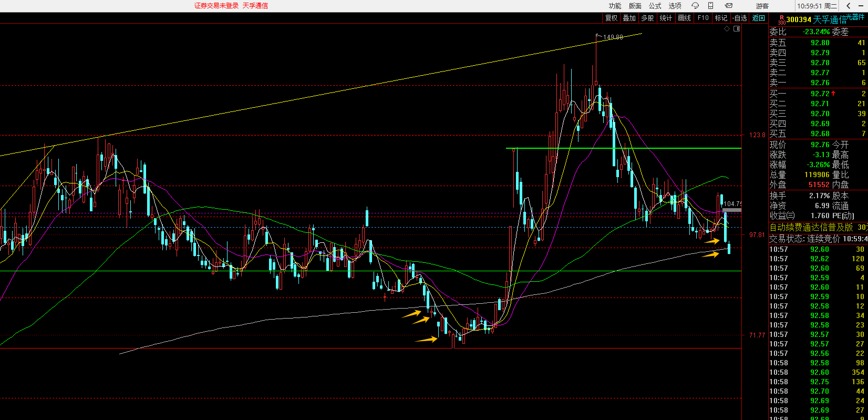Remove stock via -自选 button
The image size is (868, 420).
tap(740, 18)
